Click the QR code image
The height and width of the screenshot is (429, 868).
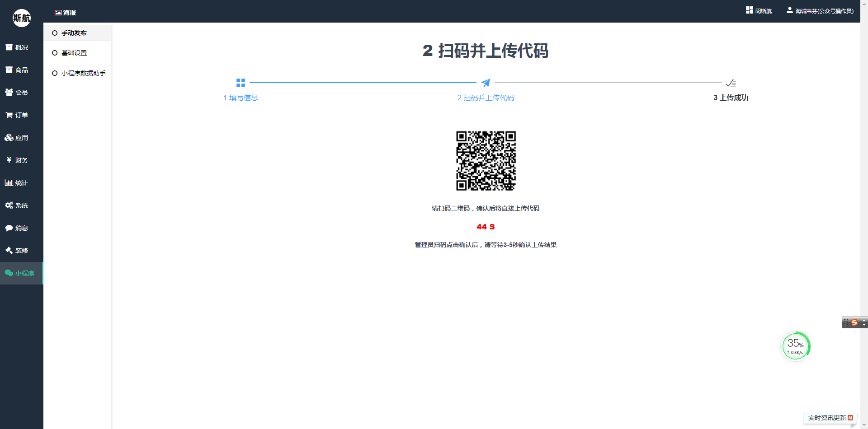(x=486, y=161)
